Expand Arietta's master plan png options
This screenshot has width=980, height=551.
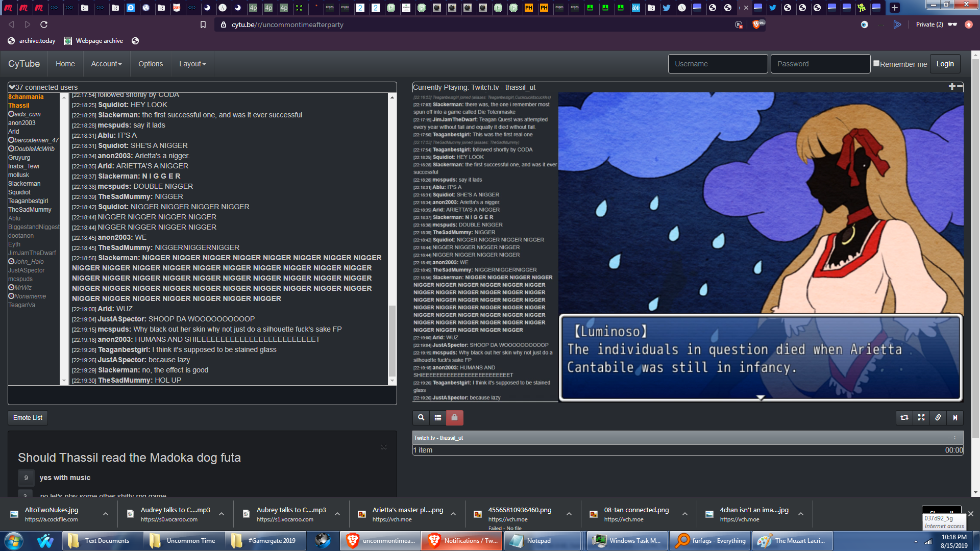coord(453,514)
